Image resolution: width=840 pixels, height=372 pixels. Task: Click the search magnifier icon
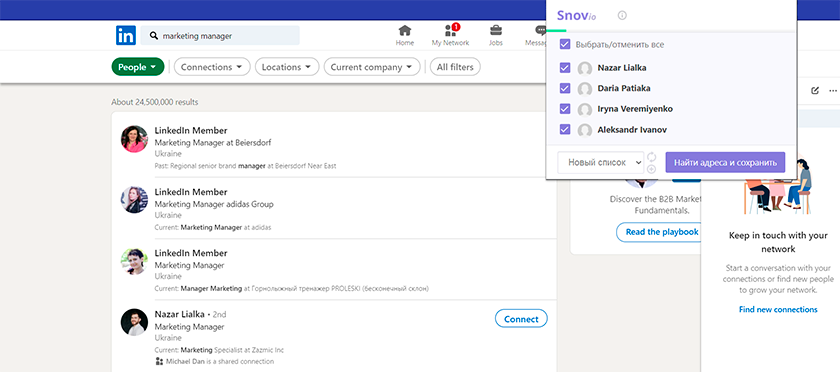154,36
